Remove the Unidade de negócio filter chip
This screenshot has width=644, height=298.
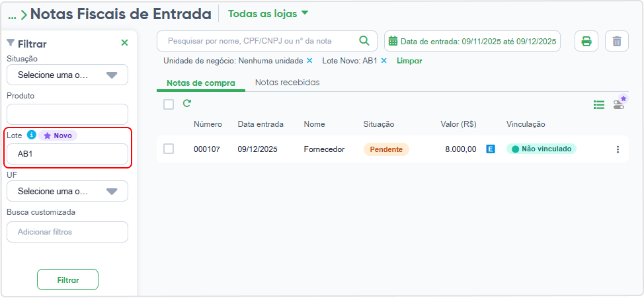(309, 61)
